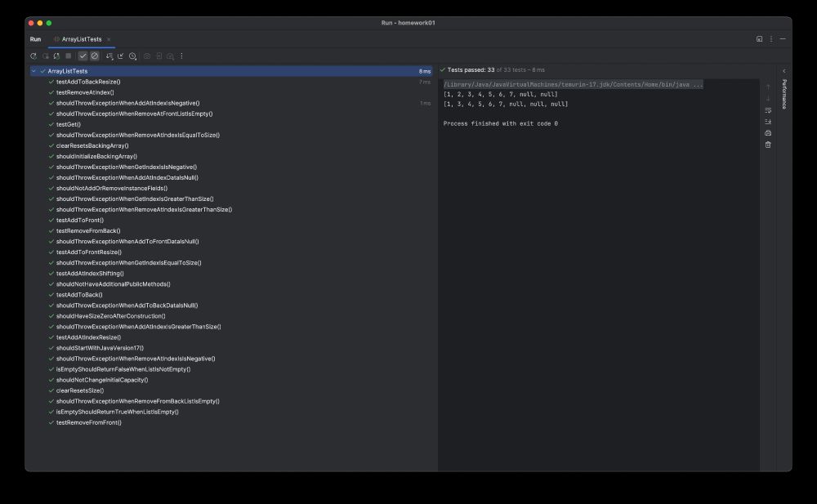Select the testAddToBackResize test result
Screen dimensions: 817x504
pos(86,81)
